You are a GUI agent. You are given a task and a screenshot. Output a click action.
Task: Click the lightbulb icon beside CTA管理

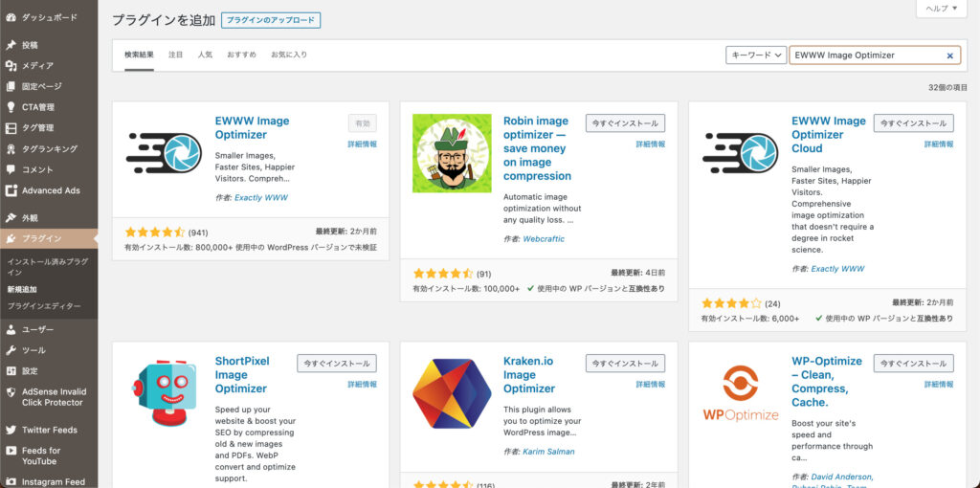pyautogui.click(x=10, y=107)
